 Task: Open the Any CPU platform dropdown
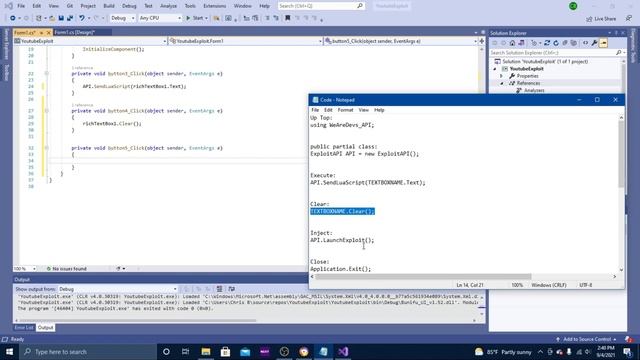(160, 18)
